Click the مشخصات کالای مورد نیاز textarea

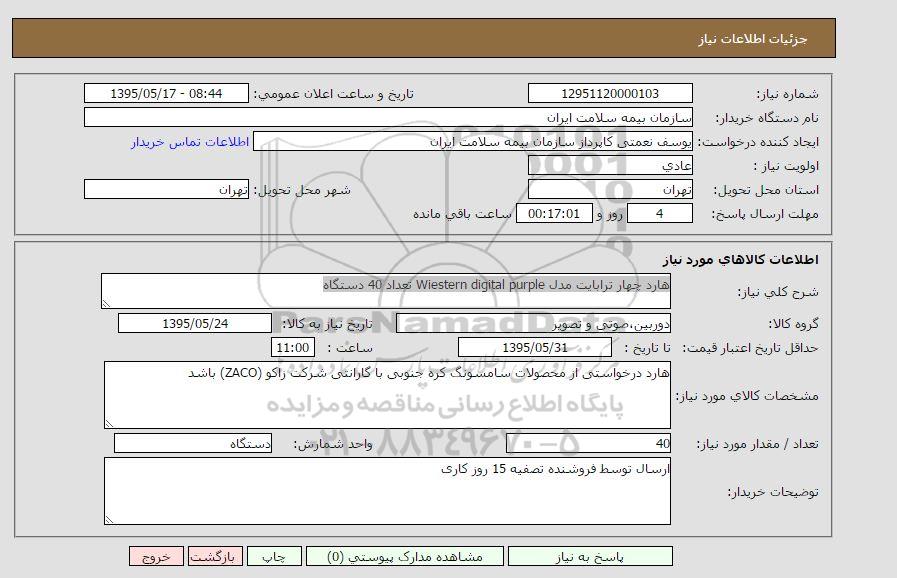click(387, 395)
